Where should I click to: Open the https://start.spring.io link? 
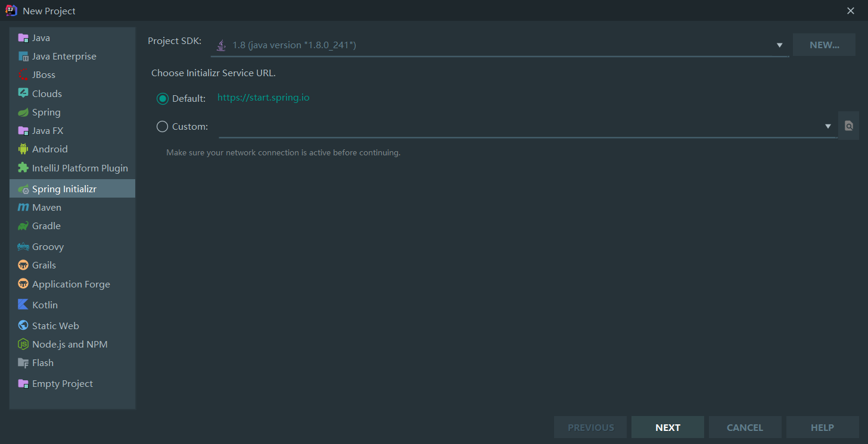[x=263, y=98]
